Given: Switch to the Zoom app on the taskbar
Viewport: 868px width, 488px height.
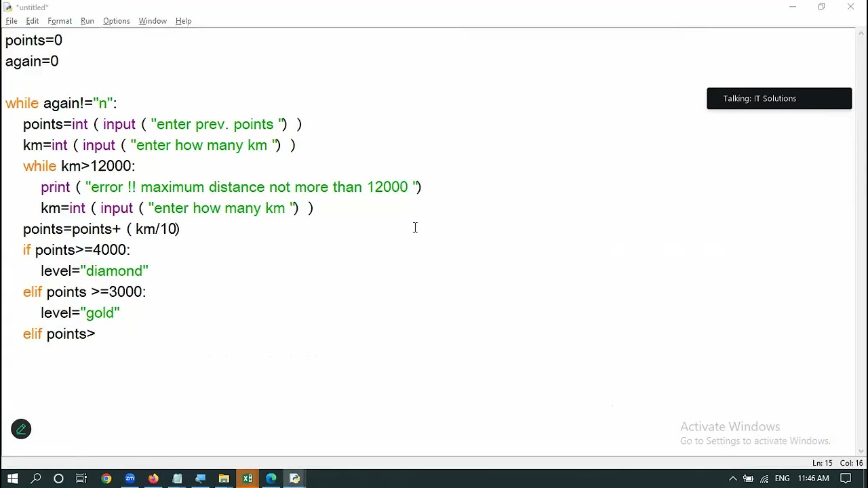Looking at the screenshot, I should tap(130, 479).
